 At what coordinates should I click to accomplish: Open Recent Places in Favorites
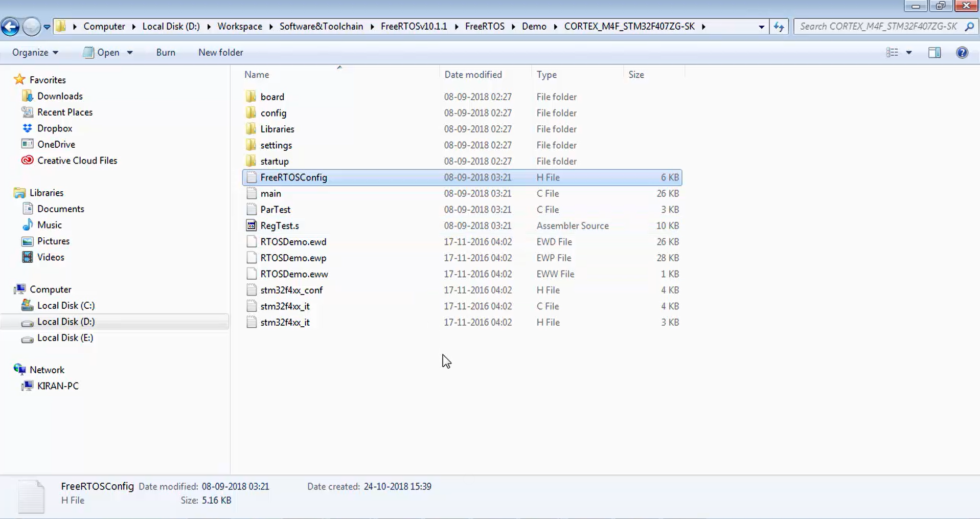point(64,112)
